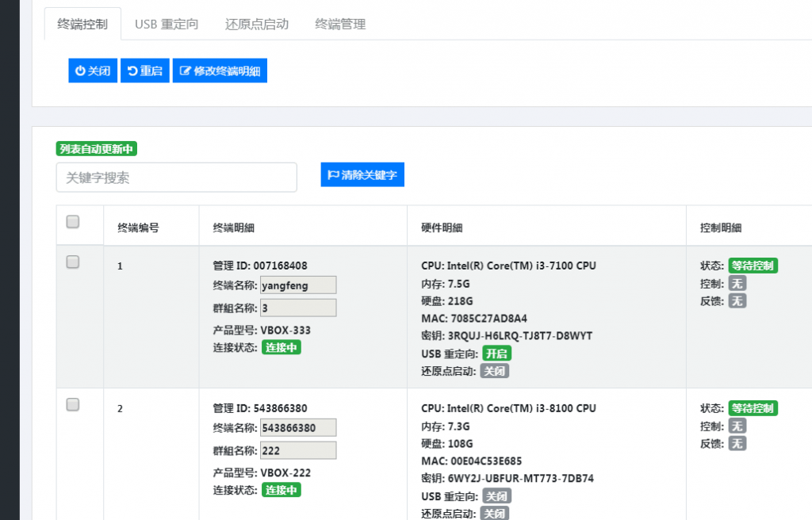The height and width of the screenshot is (520, 812).
Task: Select the 终端控制 tab
Action: [x=82, y=24]
